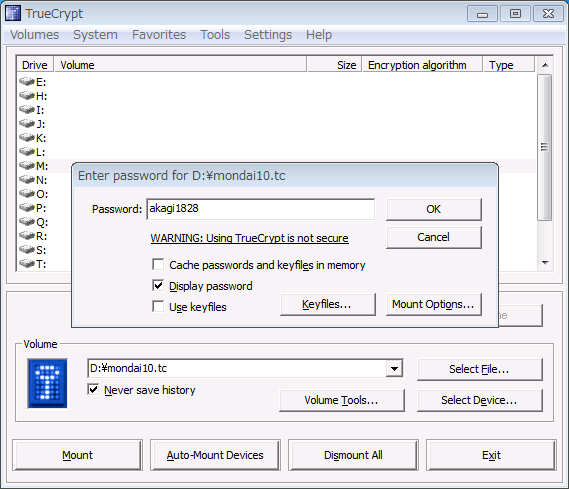Select the L: drive icon
Screen dimensions: 569x489
coord(27,152)
